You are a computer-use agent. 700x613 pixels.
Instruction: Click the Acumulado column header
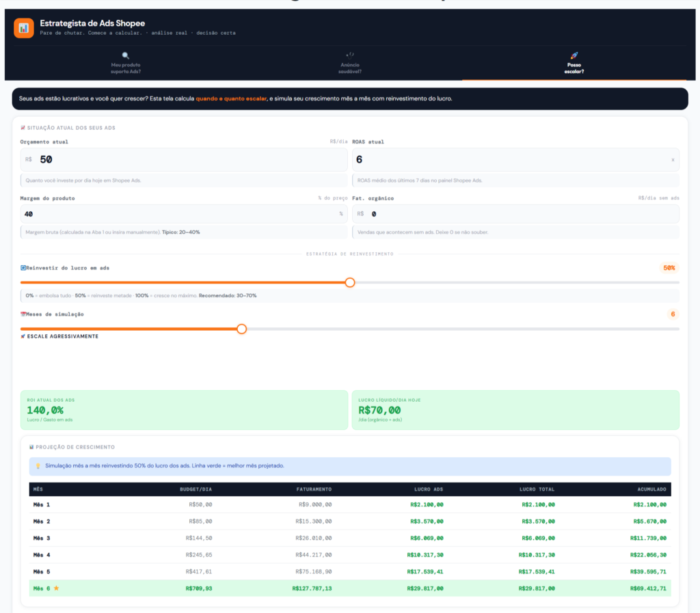(x=651, y=489)
